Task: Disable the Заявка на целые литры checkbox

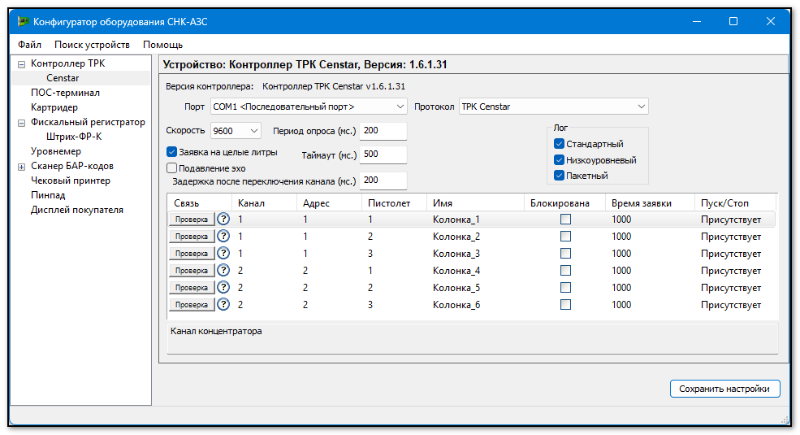Action: point(172,152)
